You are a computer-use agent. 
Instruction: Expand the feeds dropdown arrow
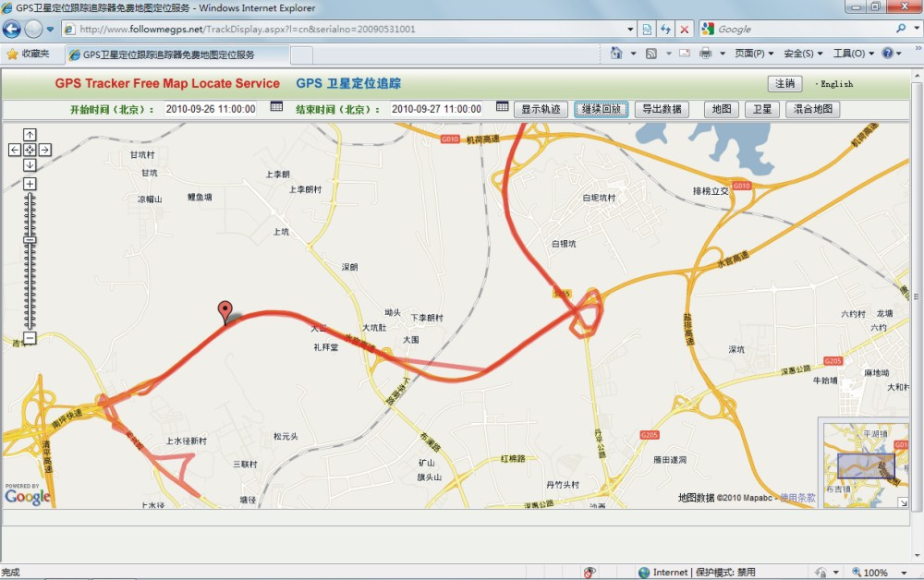coord(669,54)
